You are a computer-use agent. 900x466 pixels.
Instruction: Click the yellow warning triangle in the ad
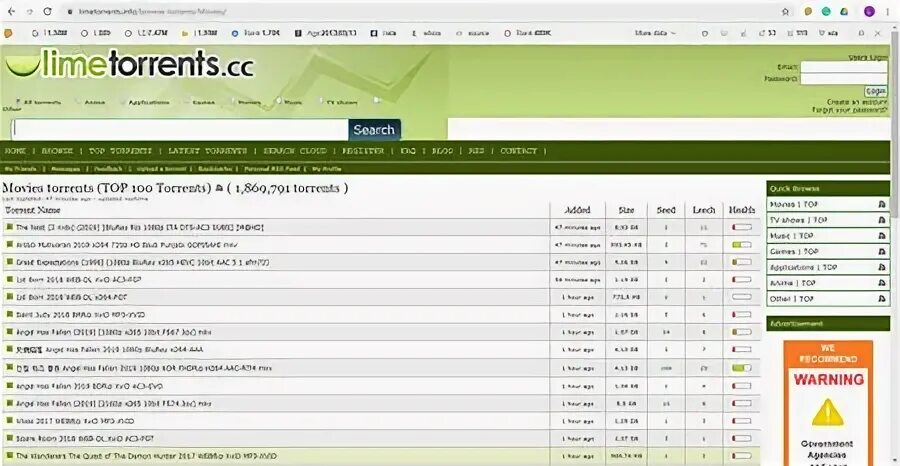coord(828,413)
